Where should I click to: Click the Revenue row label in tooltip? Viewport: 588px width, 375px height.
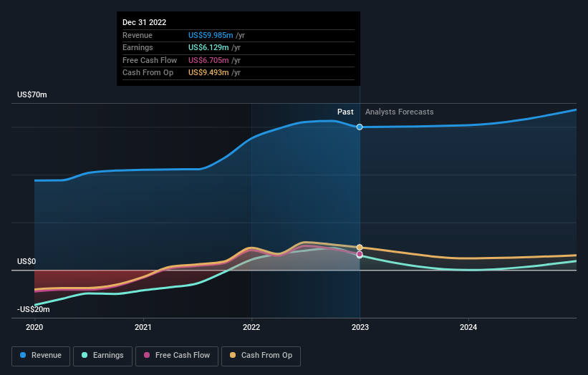click(x=138, y=35)
